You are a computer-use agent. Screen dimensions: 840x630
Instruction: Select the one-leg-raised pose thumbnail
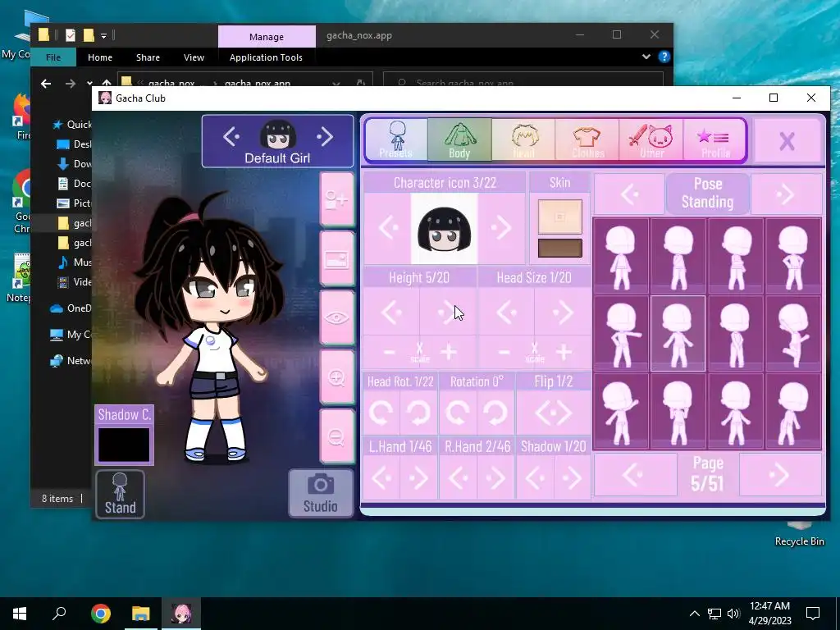click(x=793, y=333)
